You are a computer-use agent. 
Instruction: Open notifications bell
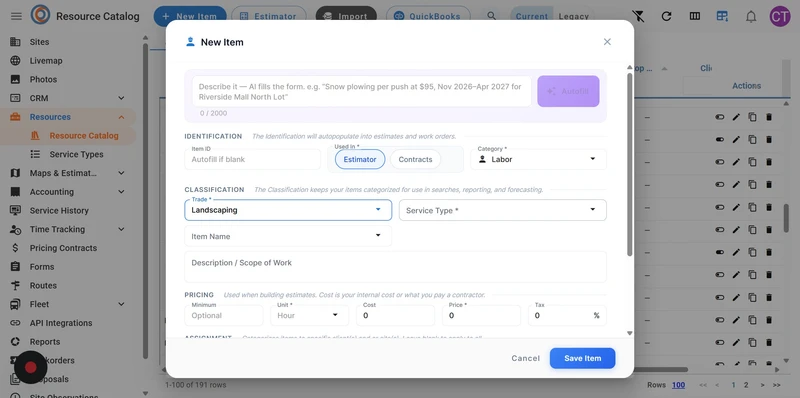[751, 16]
